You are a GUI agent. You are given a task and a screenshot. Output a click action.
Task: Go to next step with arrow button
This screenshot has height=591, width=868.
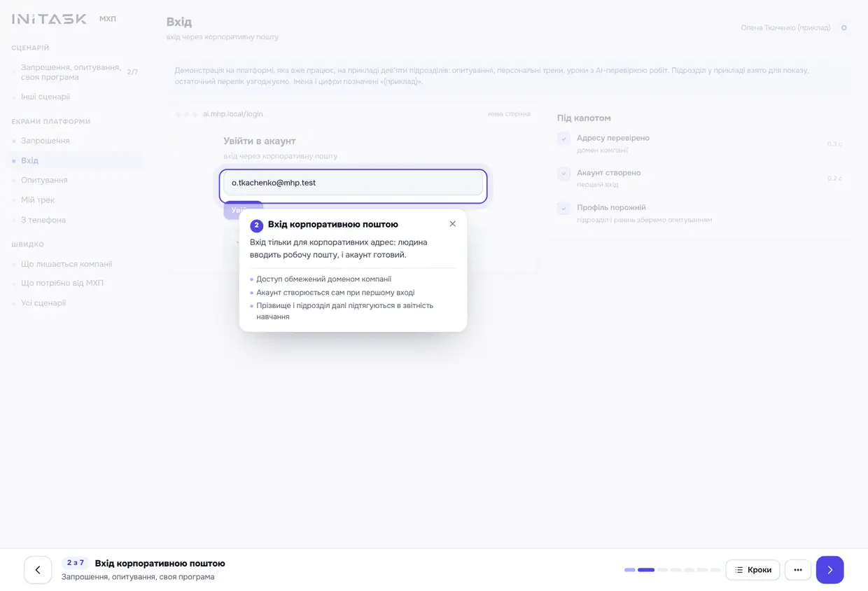click(829, 570)
